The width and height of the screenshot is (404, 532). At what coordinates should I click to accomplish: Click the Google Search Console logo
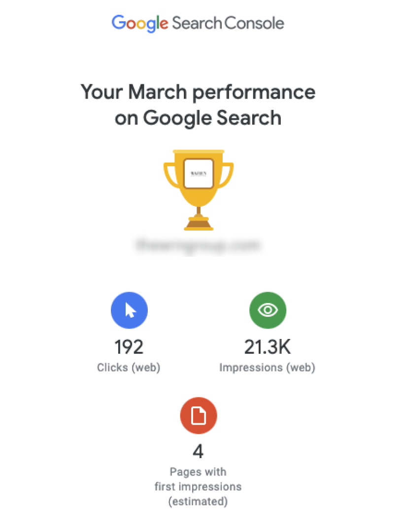(x=198, y=24)
